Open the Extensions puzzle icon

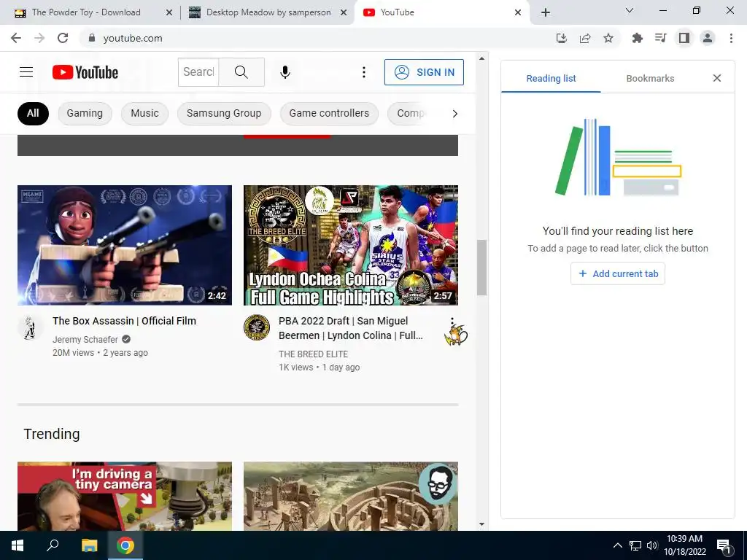[637, 38]
